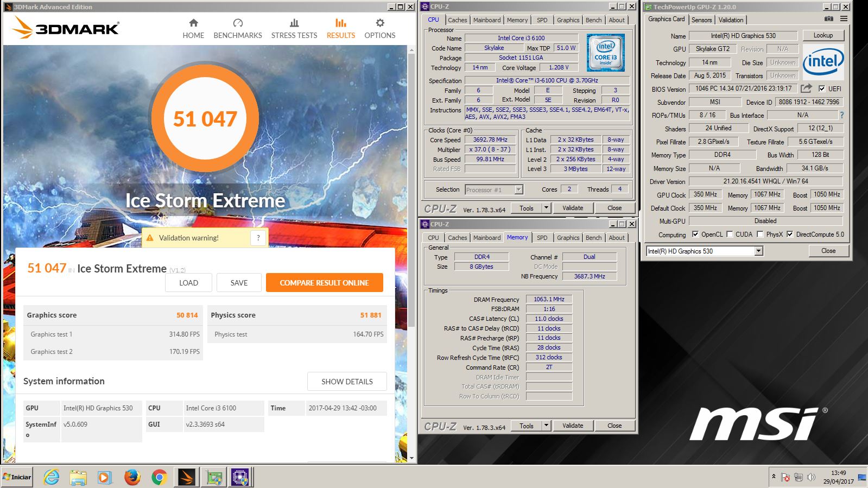This screenshot has height=488, width=868.
Task: Toggle the UEFI checkbox in GPU-Z
Action: [822, 88]
